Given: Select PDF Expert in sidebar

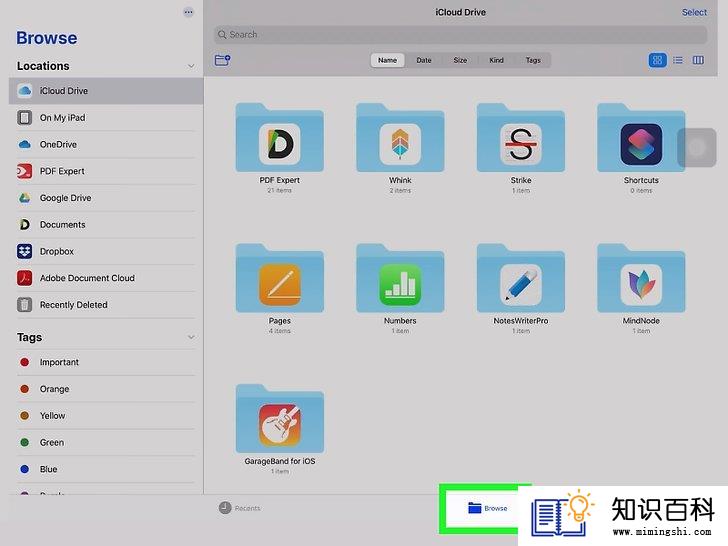Looking at the screenshot, I should coord(106,171).
